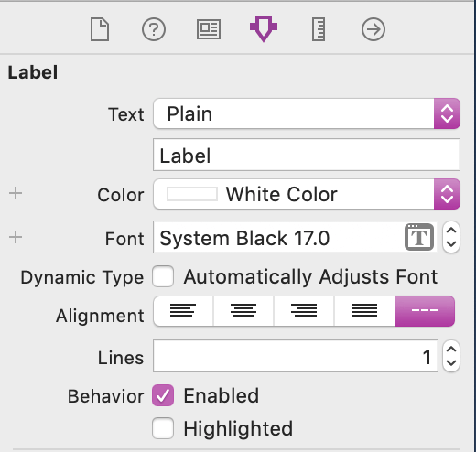
Task: Enable Automatically Adjusts Font checkbox
Action: point(163,276)
